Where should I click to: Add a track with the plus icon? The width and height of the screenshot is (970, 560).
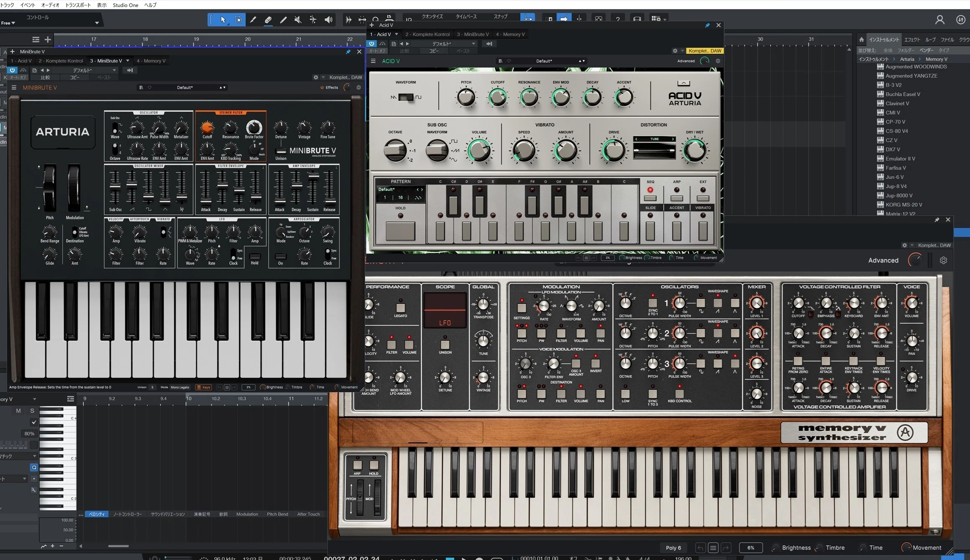coord(48,39)
